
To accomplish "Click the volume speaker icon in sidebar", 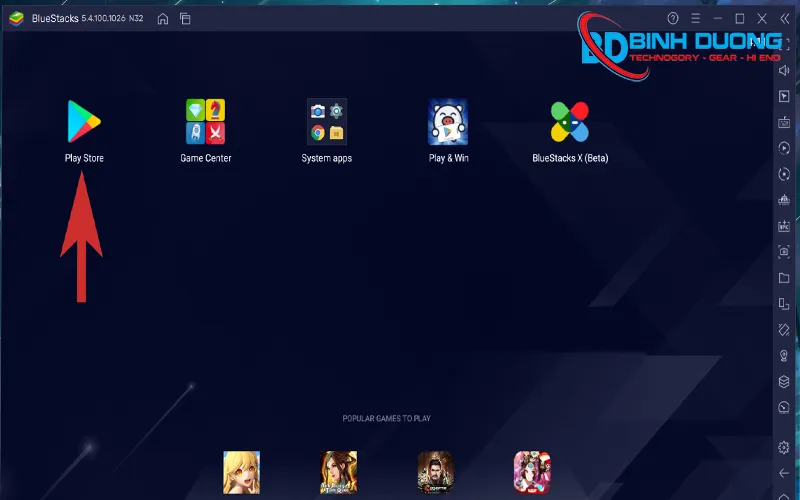I will coord(784,70).
